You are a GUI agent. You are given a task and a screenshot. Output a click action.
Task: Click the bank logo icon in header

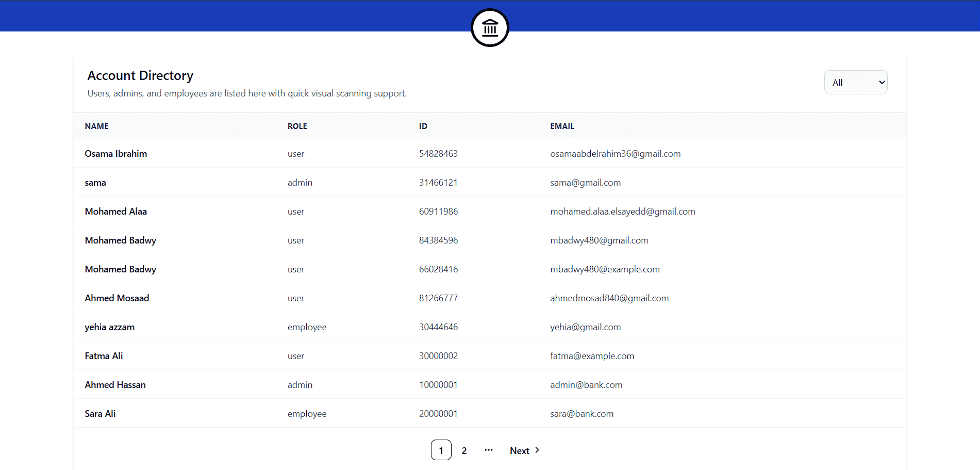pos(490,27)
